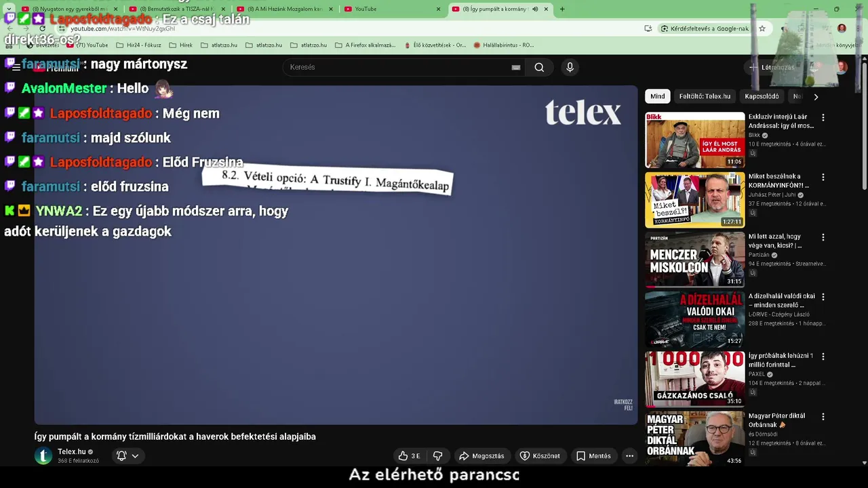Click the Köszönet thanks button
The height and width of the screenshot is (488, 868).
540,456
